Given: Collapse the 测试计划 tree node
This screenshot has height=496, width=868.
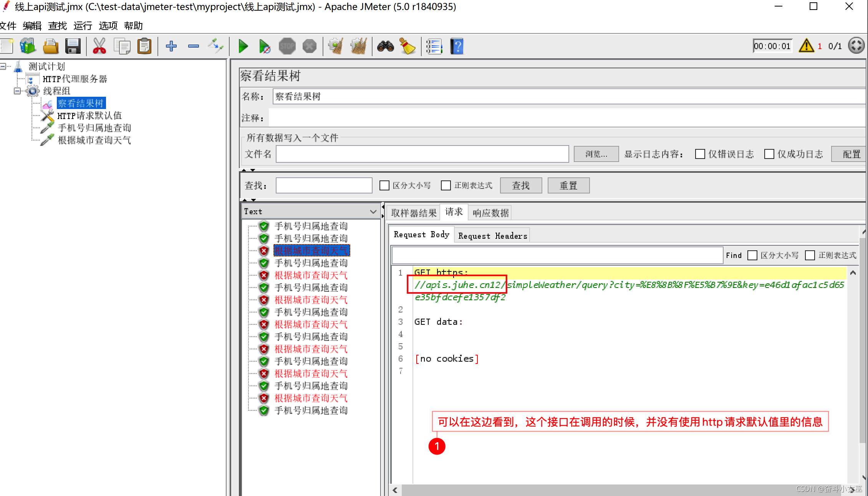Looking at the screenshot, I should (3, 66).
